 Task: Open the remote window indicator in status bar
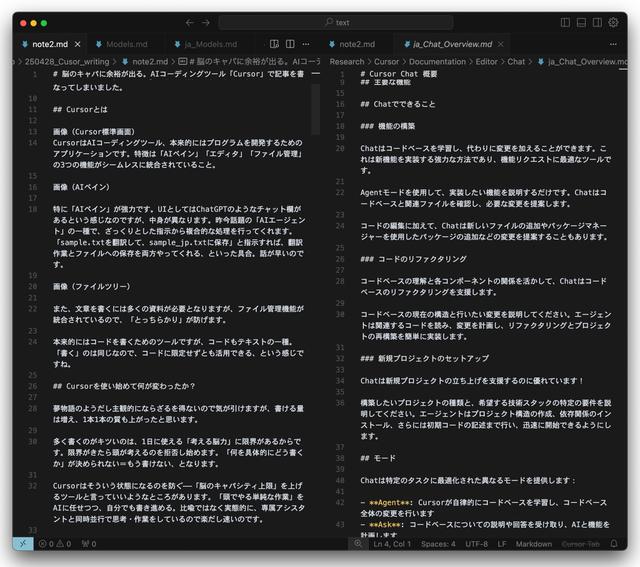(23, 544)
